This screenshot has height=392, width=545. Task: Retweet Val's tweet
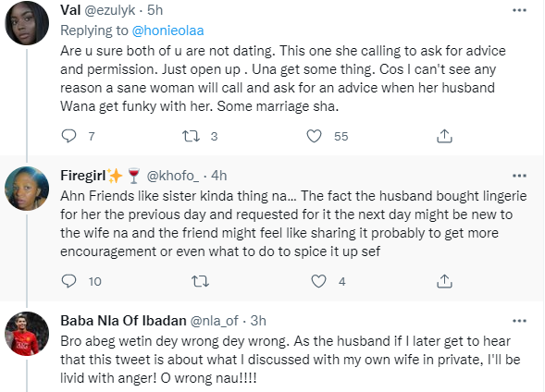192,136
